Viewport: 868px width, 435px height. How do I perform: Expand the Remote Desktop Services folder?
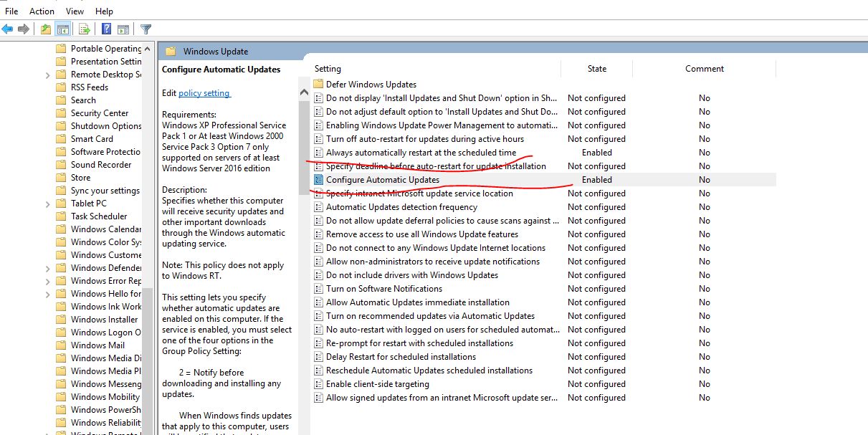pos(47,75)
